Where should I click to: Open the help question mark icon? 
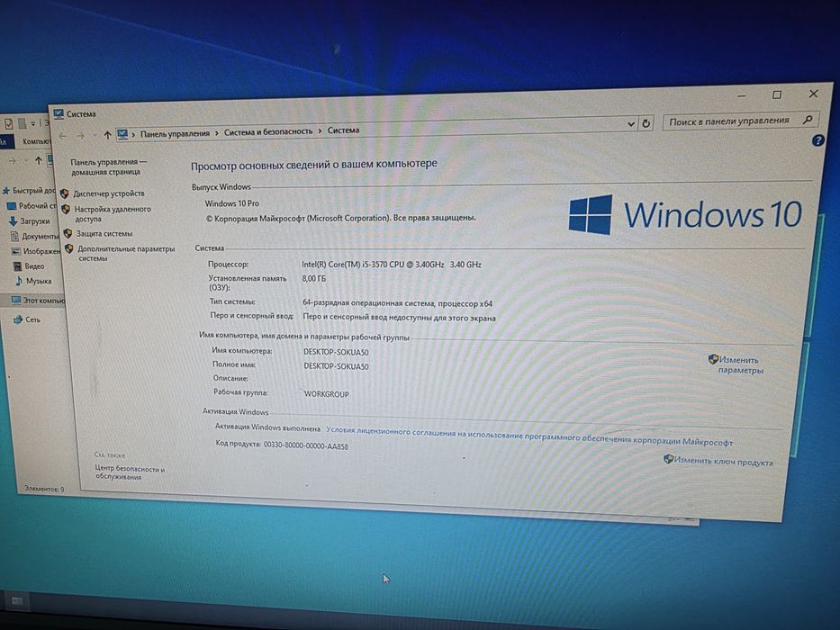pyautogui.click(x=818, y=140)
